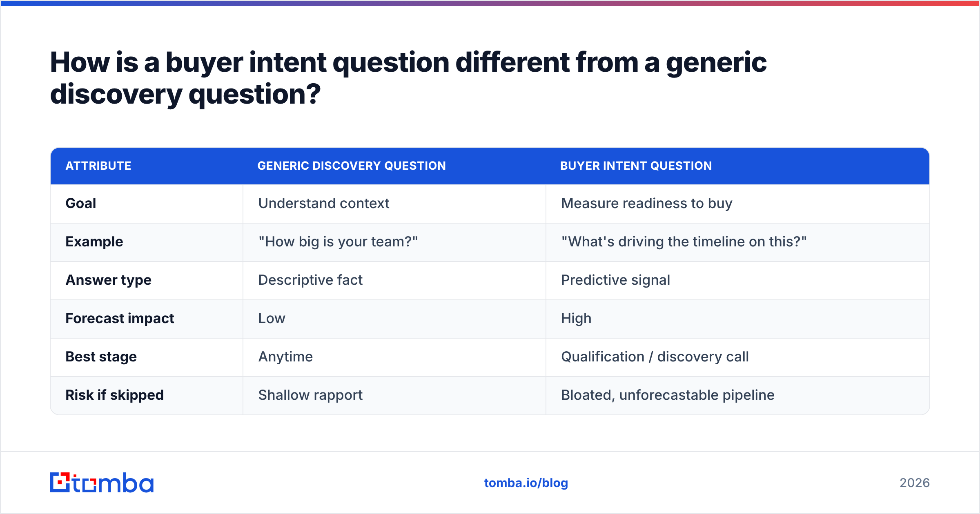The width and height of the screenshot is (980, 514).
Task: Select the Measure readiness to buy cell
Action: 738,204
